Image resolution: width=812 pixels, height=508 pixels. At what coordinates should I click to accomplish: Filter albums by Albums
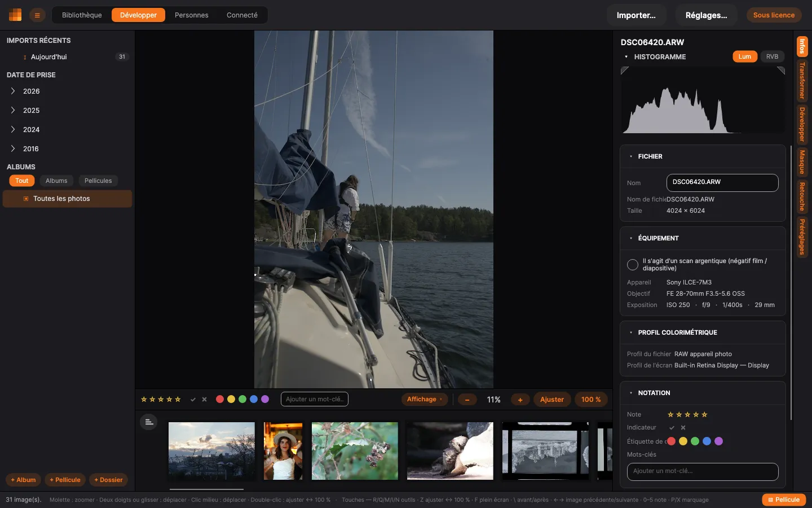click(56, 181)
